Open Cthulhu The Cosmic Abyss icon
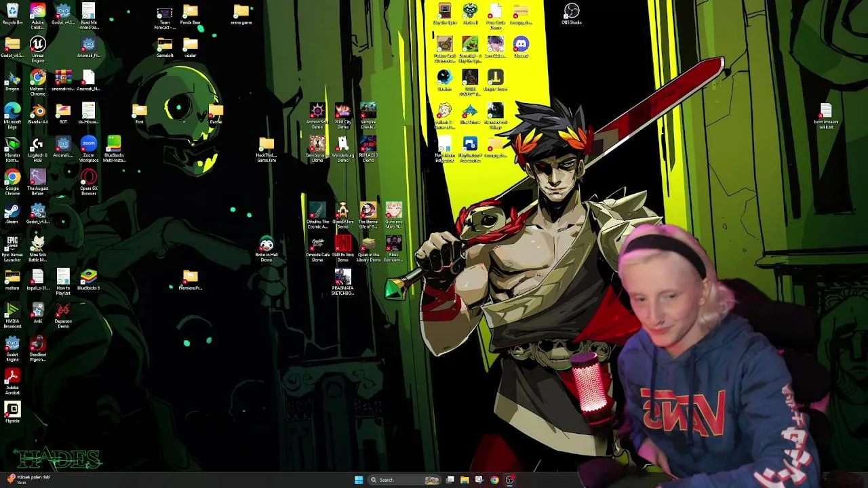Image resolution: width=868 pixels, height=488 pixels. coord(317,215)
